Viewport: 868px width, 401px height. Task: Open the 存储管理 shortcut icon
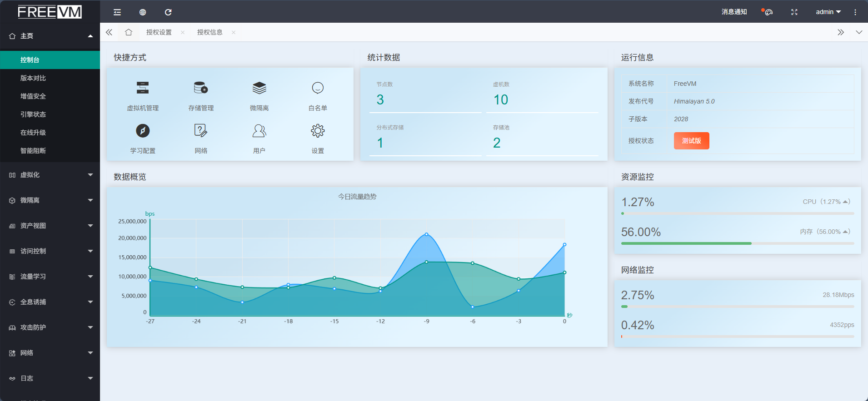pos(201,88)
